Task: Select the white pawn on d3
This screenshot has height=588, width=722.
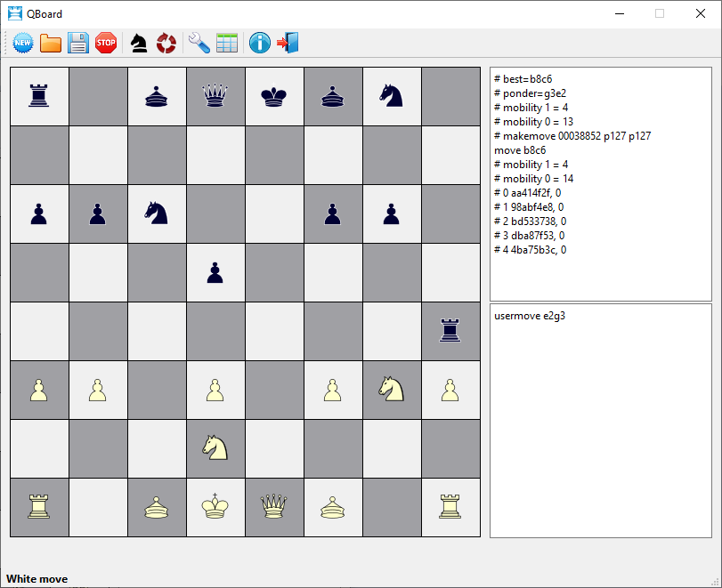Action: 215,391
